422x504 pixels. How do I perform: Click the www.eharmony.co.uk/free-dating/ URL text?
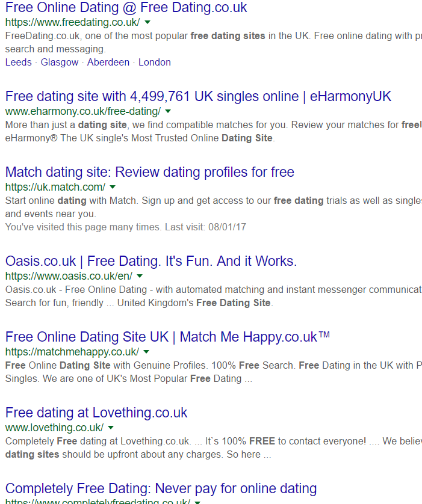click(x=83, y=111)
